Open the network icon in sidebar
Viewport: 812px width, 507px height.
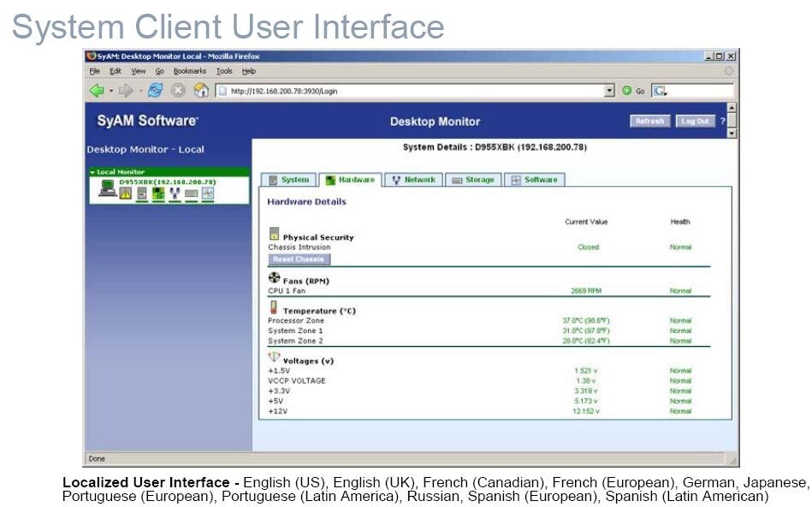[175, 194]
